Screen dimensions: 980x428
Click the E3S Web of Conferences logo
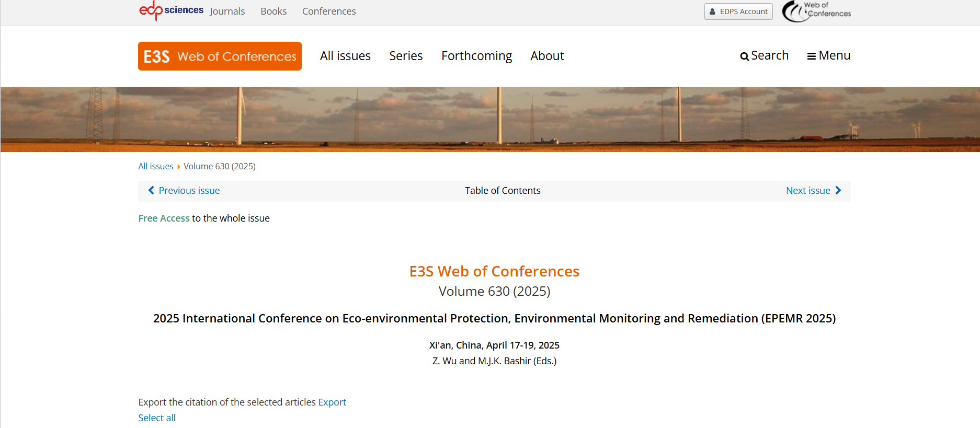click(x=220, y=56)
